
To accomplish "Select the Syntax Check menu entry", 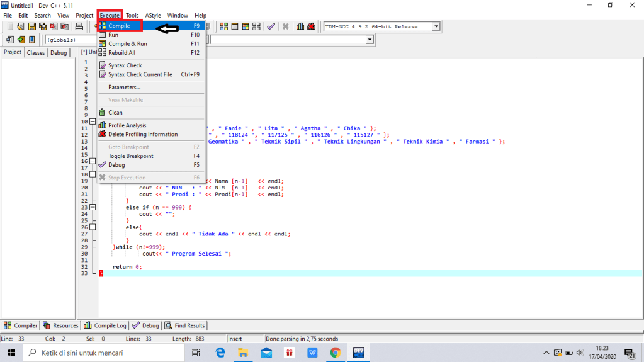I will click(x=125, y=65).
